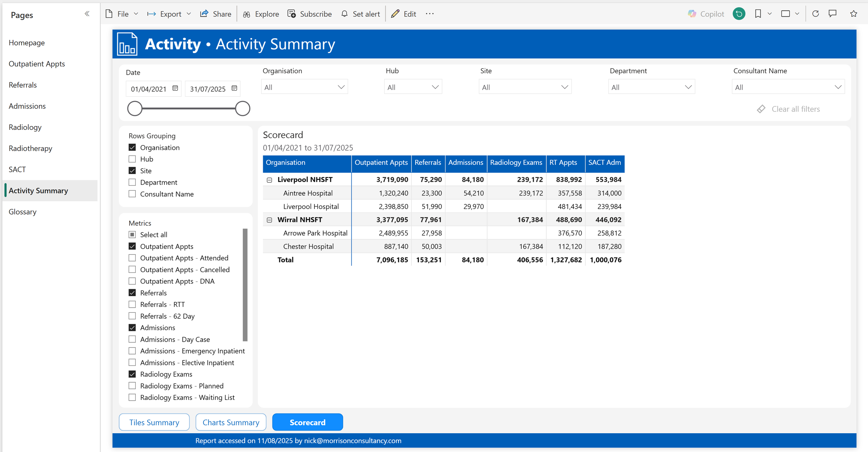Click the favorite star icon
Screen dimensions: 868x452
[x=853, y=14]
